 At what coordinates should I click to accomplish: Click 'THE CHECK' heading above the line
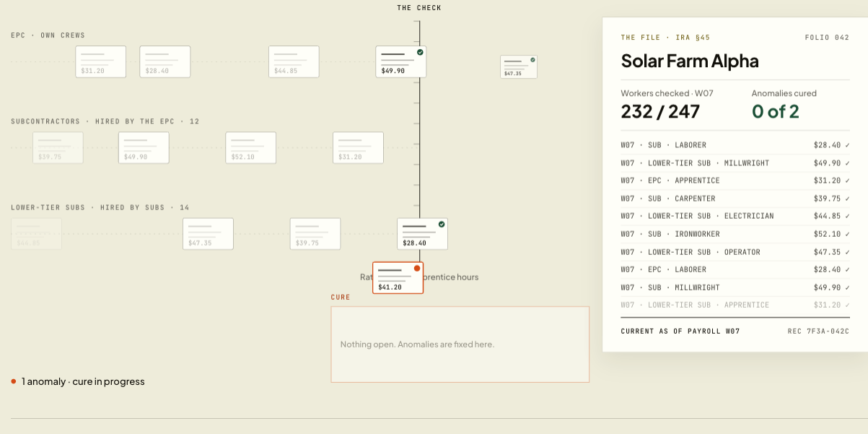(x=419, y=8)
